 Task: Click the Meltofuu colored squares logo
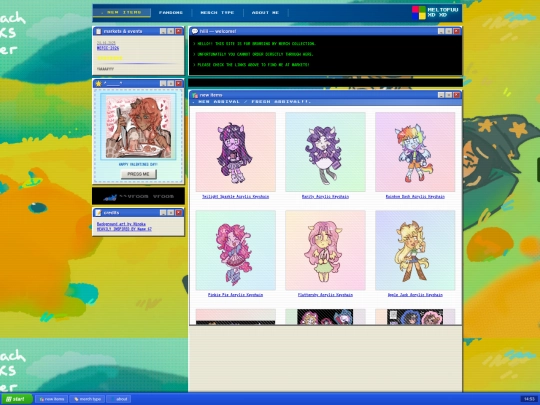point(419,12)
